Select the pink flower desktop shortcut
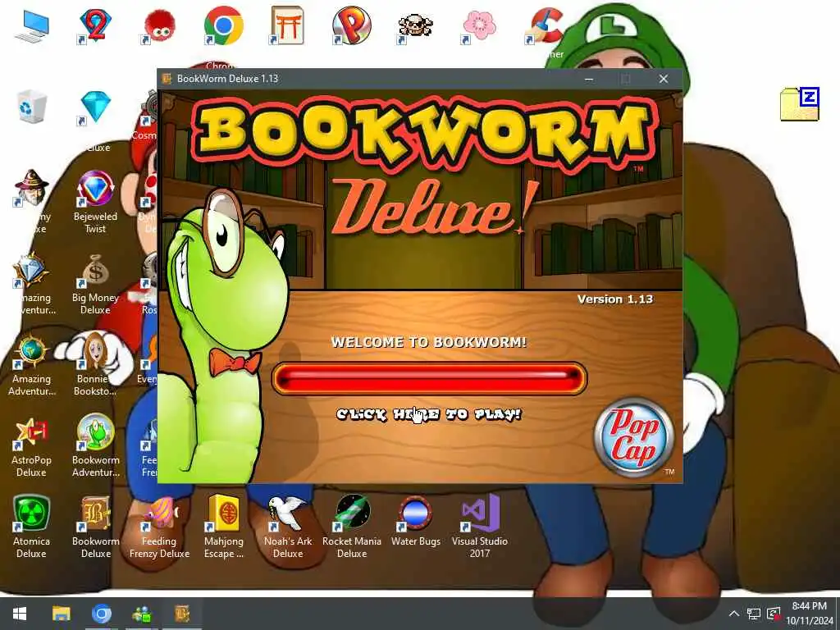 click(x=479, y=25)
